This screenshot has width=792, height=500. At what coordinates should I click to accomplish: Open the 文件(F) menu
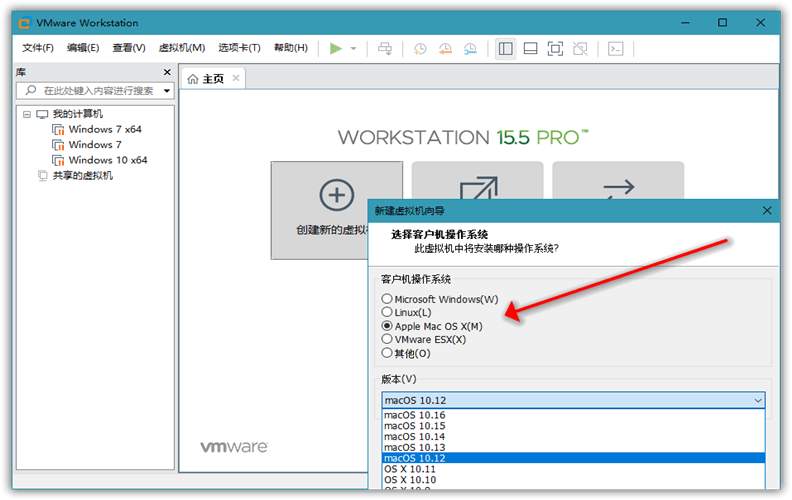(38, 48)
